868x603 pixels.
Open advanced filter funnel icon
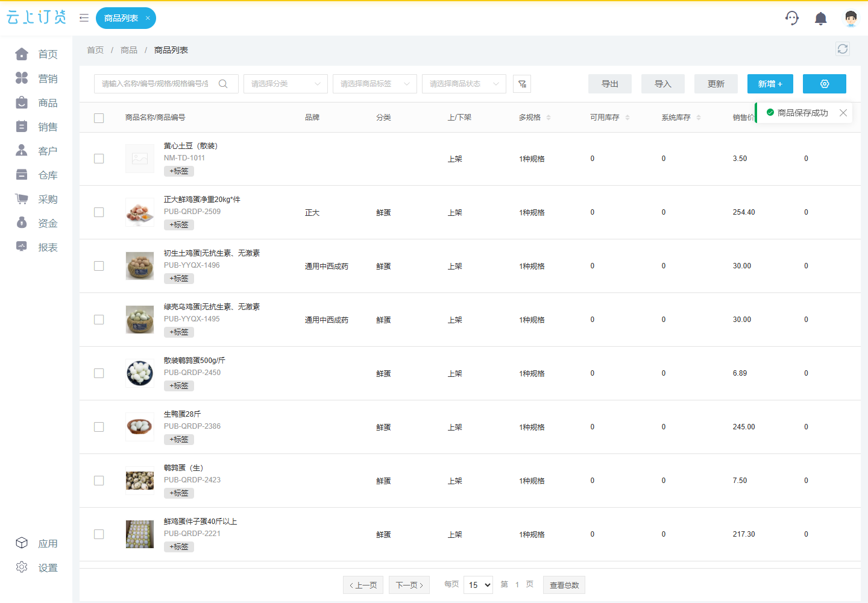click(522, 84)
